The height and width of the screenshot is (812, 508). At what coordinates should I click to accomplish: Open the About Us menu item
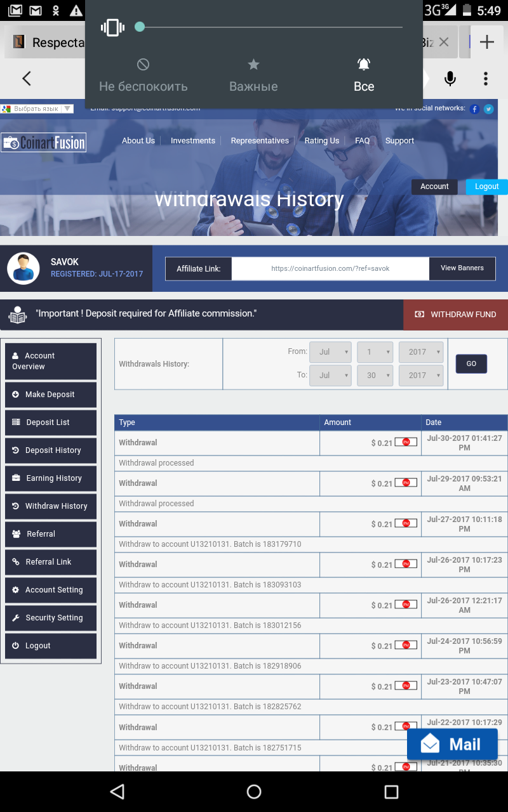point(138,141)
